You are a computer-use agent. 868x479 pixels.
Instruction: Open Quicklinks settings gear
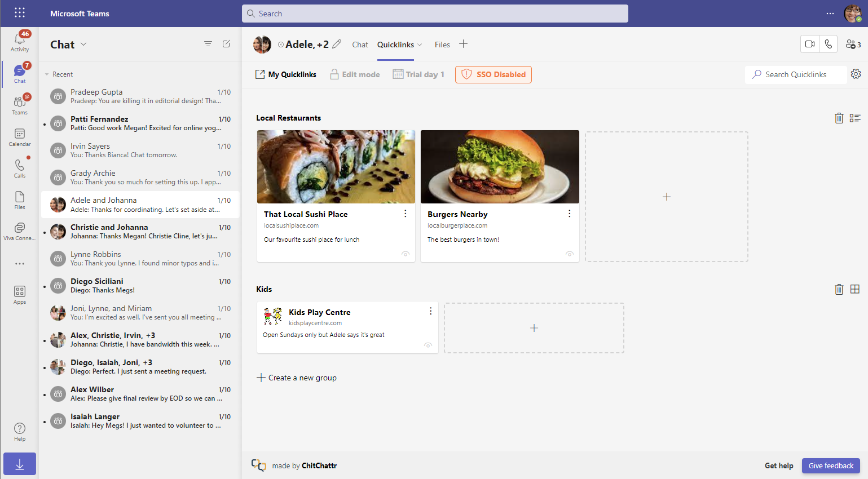856,74
